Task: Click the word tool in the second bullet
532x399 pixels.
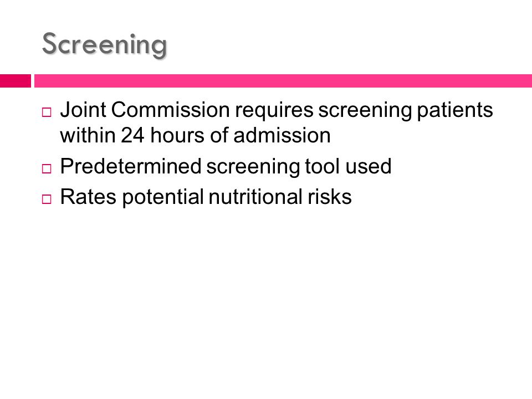Action: pos(323,166)
